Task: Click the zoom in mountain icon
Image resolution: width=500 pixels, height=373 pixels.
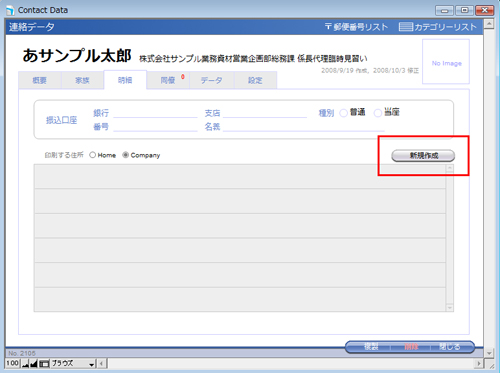Action: tap(34, 364)
